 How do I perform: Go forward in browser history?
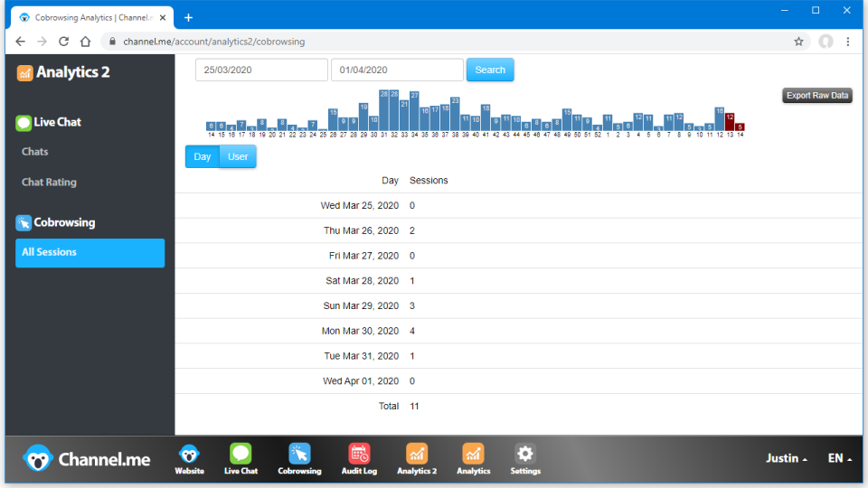point(42,42)
